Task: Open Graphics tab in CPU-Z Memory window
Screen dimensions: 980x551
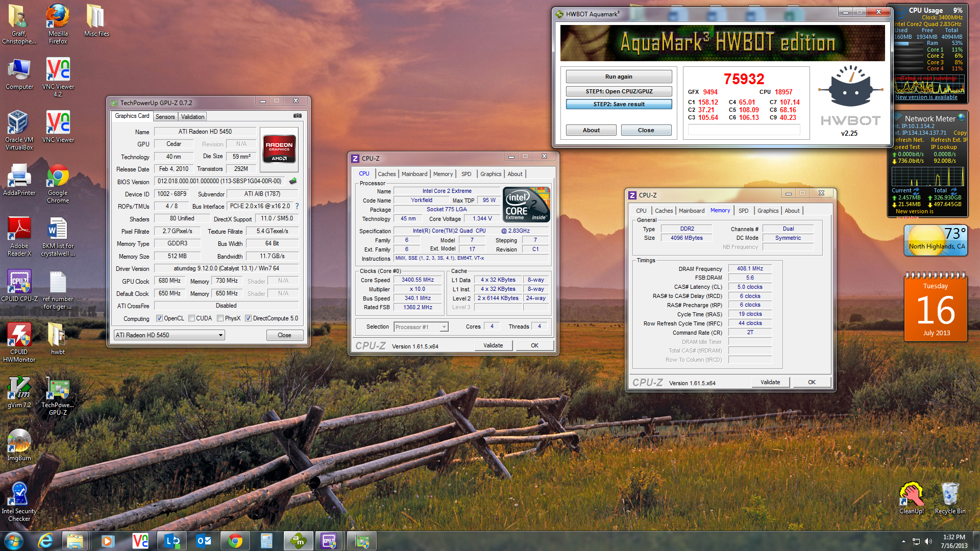Action: 768,211
